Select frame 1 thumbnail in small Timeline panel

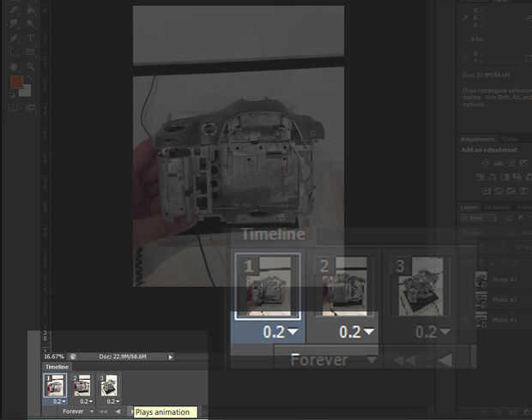pos(55,386)
